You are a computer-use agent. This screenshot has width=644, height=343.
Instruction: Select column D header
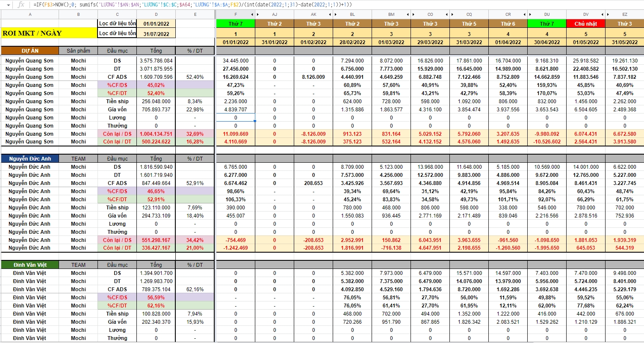tap(156, 15)
